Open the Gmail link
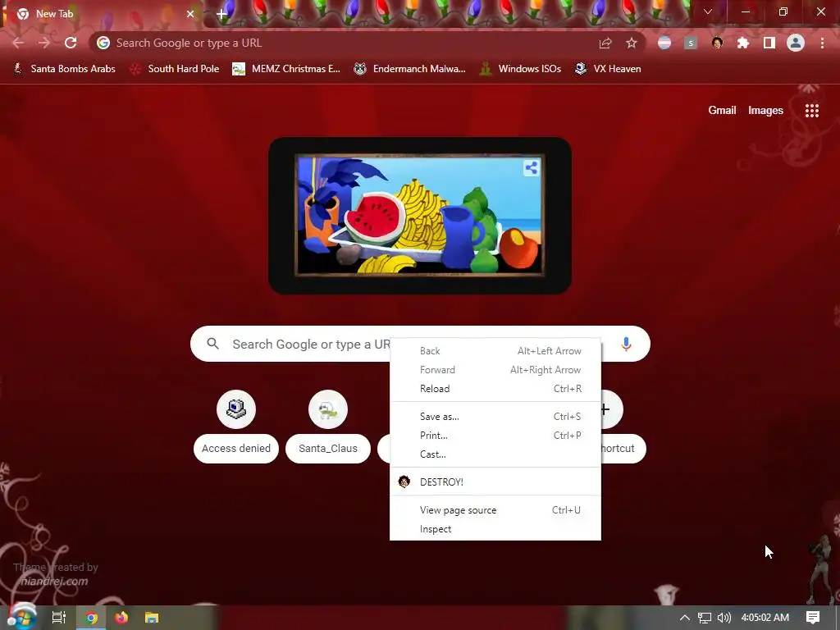Screen dimensions: 840x630 pos(722,111)
